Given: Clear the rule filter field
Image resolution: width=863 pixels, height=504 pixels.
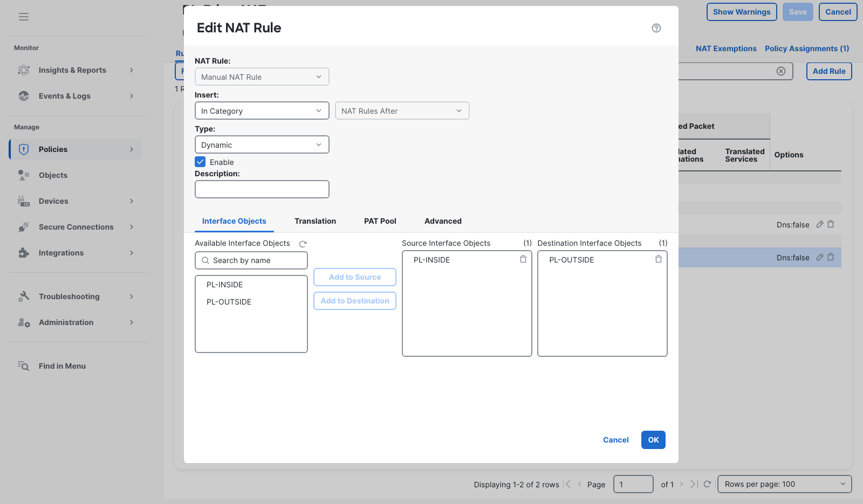Looking at the screenshot, I should 781,71.
